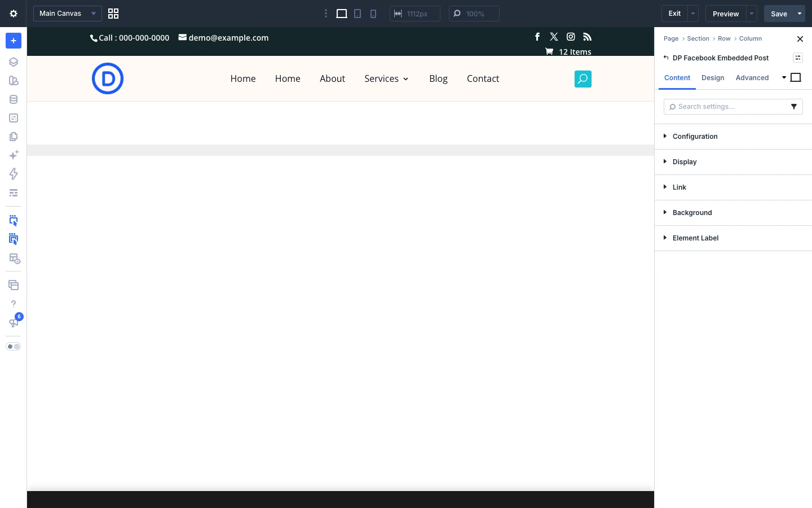Select the Content tab
Viewport: 812px width, 508px height.
(677, 78)
